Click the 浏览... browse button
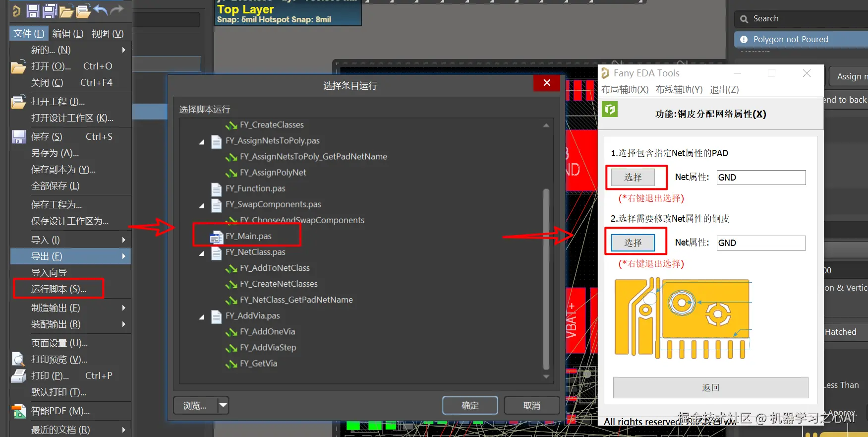This screenshot has height=437, width=868. pyautogui.click(x=195, y=405)
